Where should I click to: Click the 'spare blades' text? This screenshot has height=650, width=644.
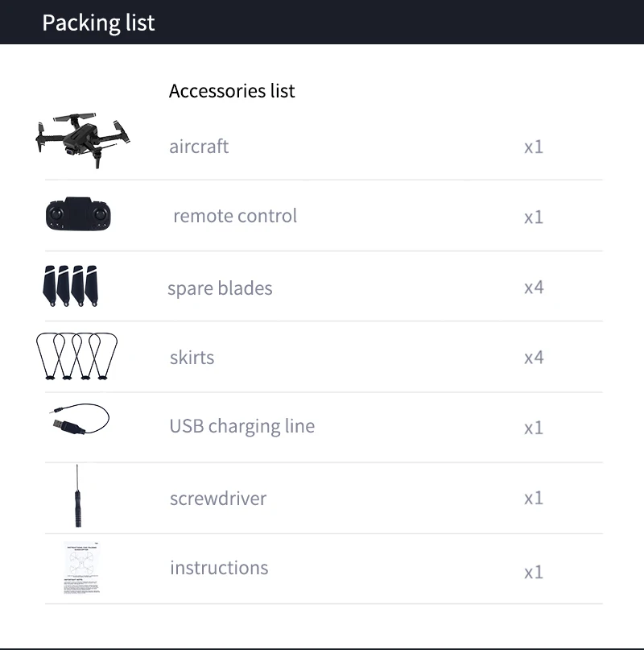(x=220, y=288)
